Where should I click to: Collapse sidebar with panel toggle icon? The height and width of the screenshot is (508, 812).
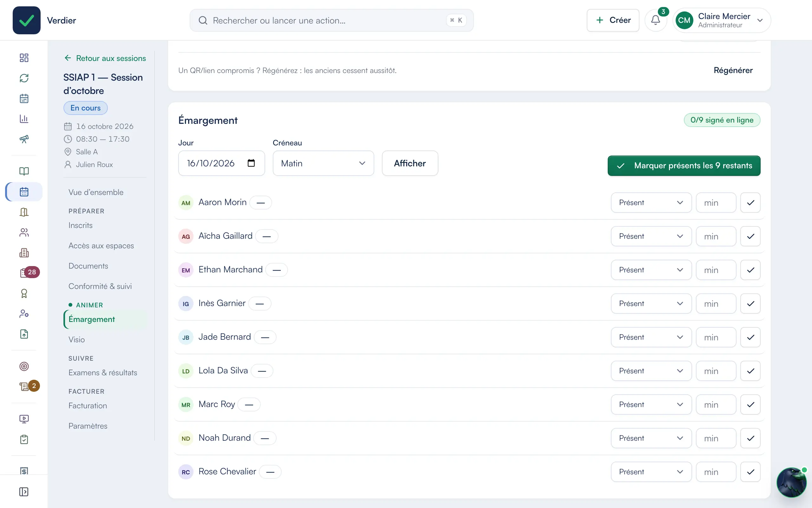point(24,492)
